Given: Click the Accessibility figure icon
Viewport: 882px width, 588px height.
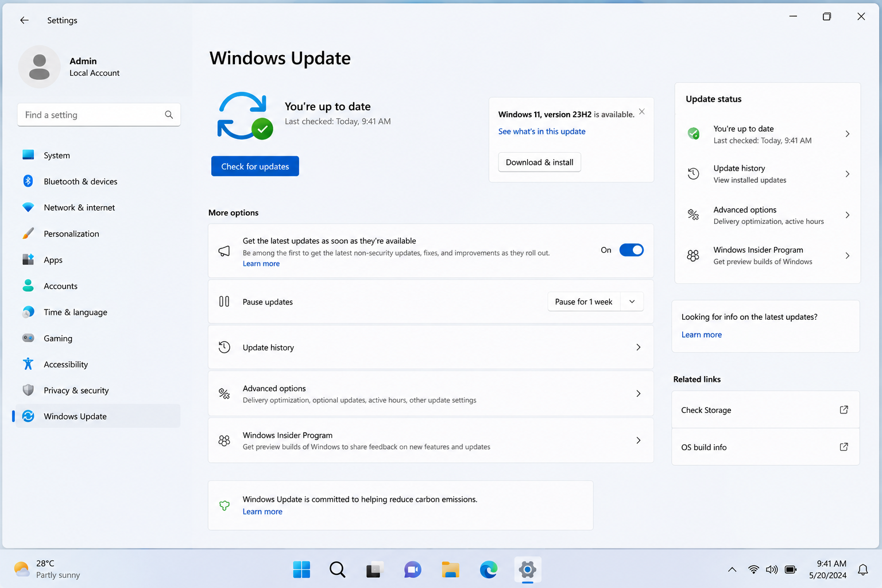Looking at the screenshot, I should 28,364.
